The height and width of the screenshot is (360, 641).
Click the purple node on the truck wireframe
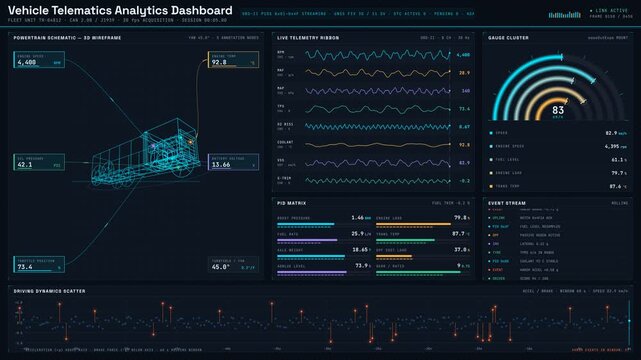point(153,145)
